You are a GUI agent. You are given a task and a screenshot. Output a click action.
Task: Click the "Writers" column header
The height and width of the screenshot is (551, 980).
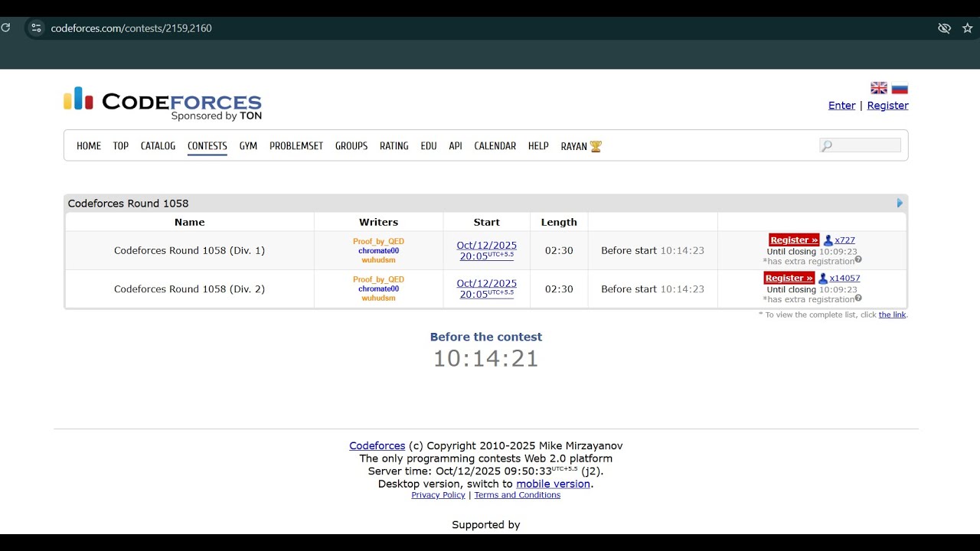click(378, 222)
